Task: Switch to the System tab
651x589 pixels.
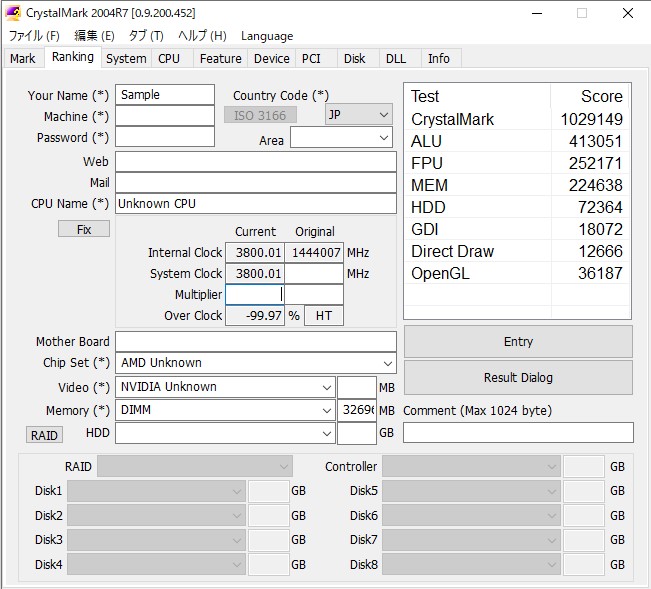Action: (x=126, y=59)
